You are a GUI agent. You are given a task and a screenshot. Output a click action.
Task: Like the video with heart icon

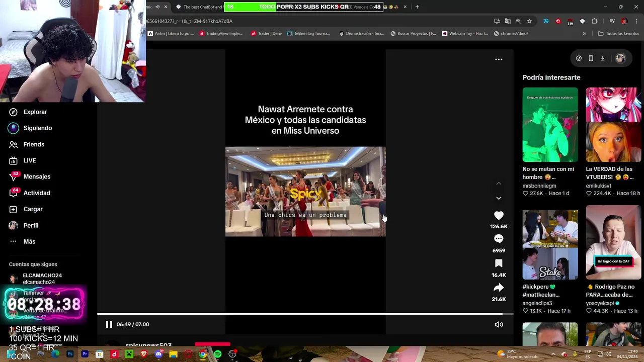(499, 215)
